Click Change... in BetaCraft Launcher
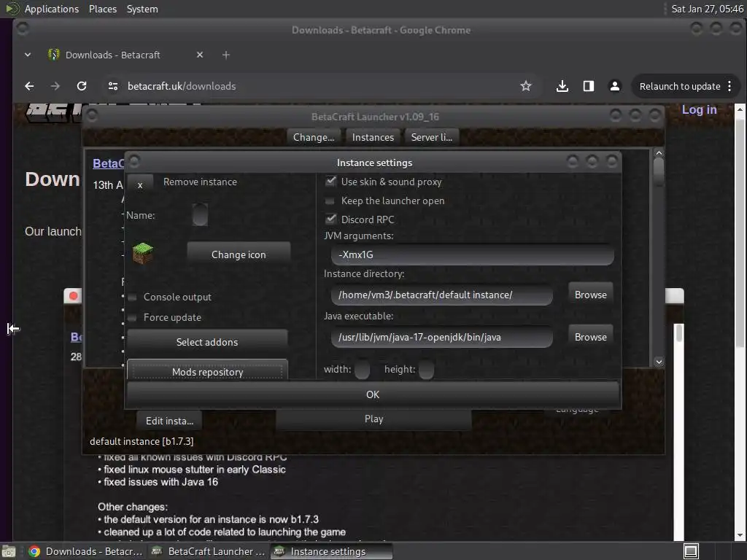This screenshot has width=747, height=560. (x=314, y=137)
